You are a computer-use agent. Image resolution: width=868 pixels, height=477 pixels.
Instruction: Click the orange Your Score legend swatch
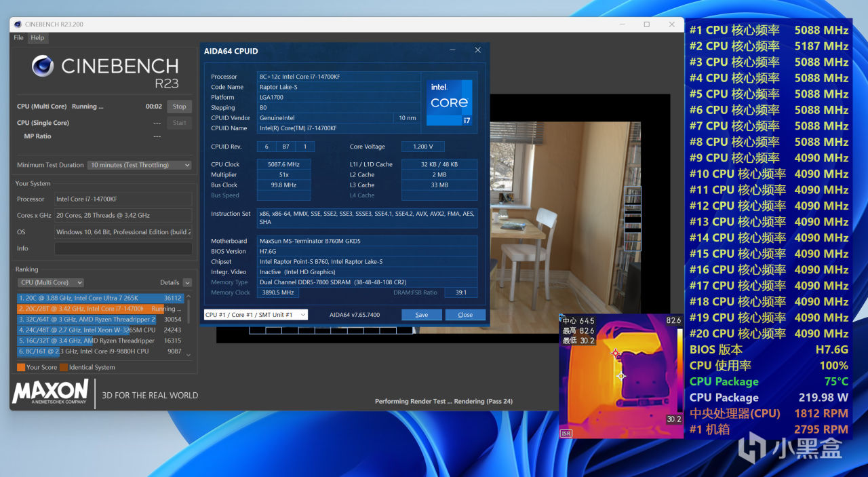pyautogui.click(x=21, y=367)
